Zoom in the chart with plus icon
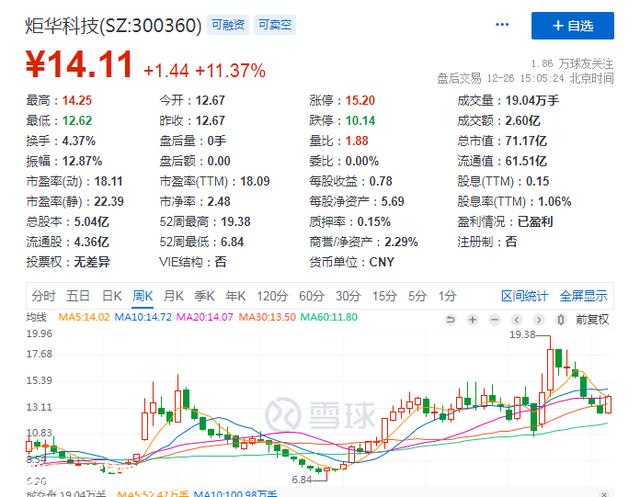 [x=473, y=320]
